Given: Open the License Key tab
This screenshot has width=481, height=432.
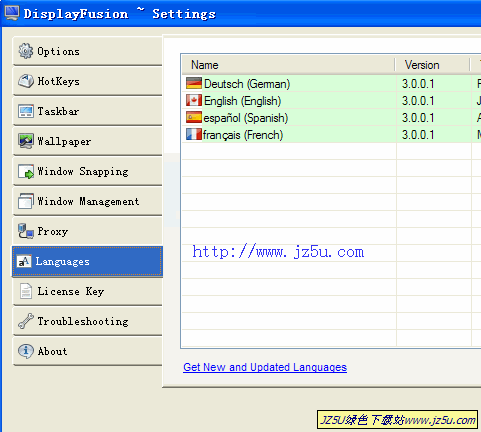Looking at the screenshot, I should click(87, 291).
